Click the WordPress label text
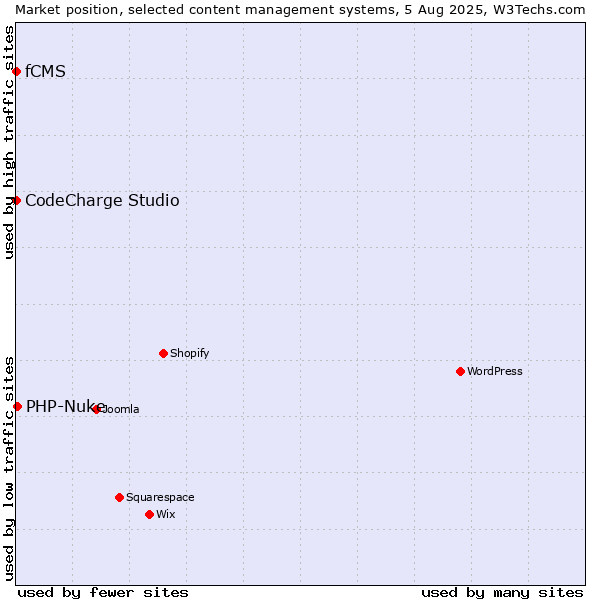This screenshot has width=600, height=600. point(494,371)
